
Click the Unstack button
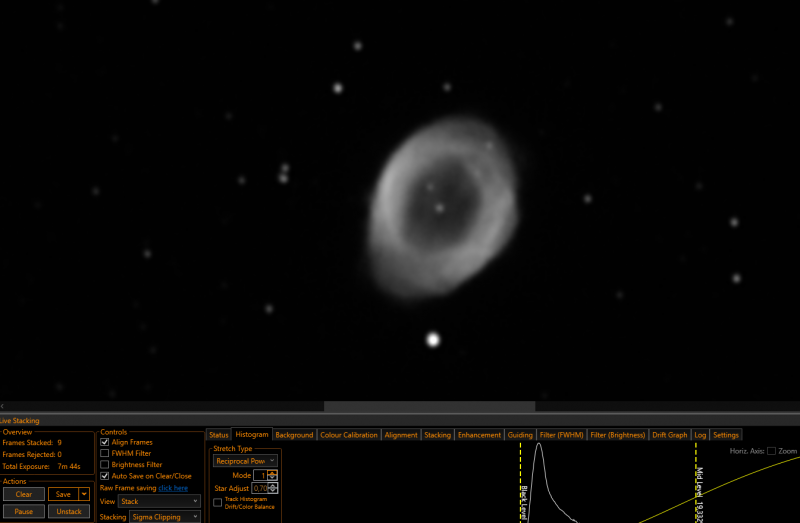click(x=69, y=511)
